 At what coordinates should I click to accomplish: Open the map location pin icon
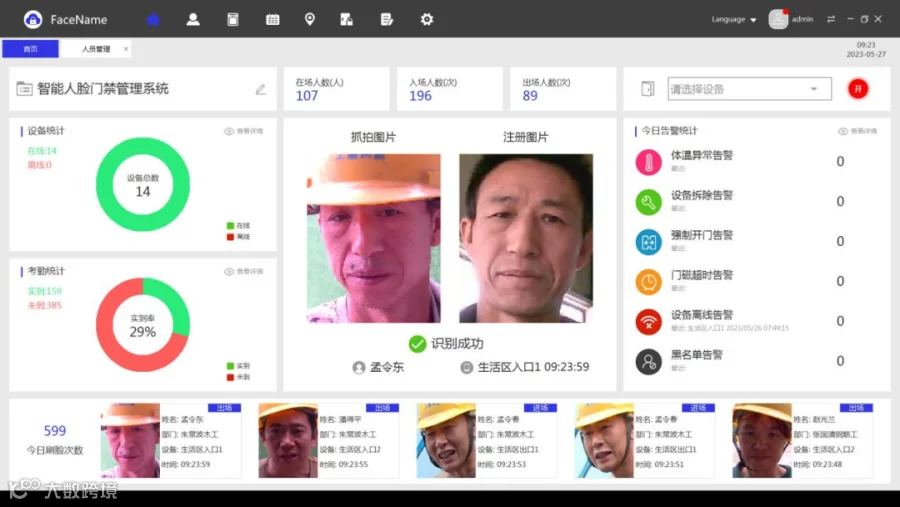pyautogui.click(x=310, y=20)
